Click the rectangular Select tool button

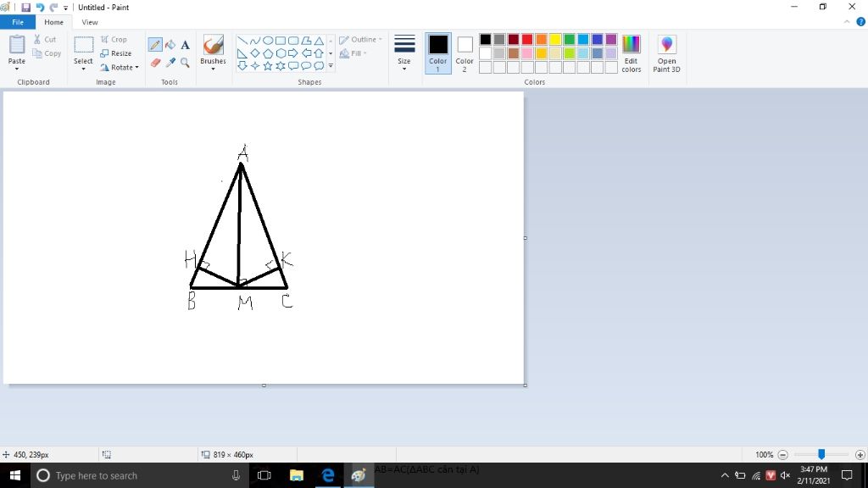[x=84, y=46]
